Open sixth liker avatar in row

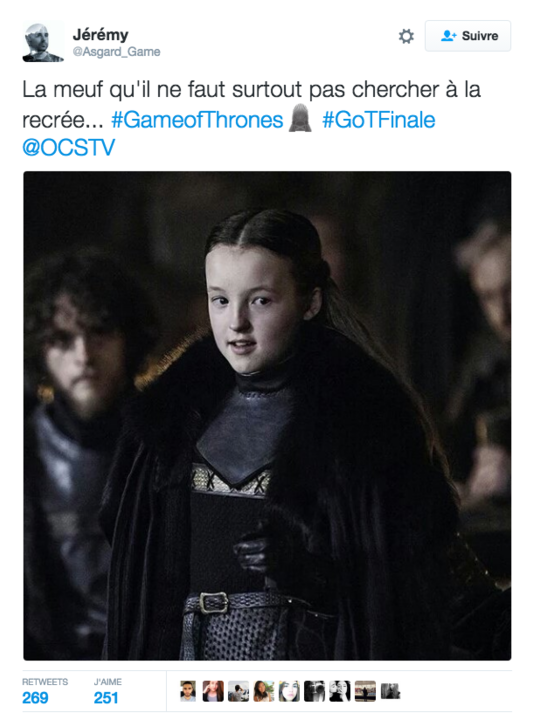[x=314, y=691]
